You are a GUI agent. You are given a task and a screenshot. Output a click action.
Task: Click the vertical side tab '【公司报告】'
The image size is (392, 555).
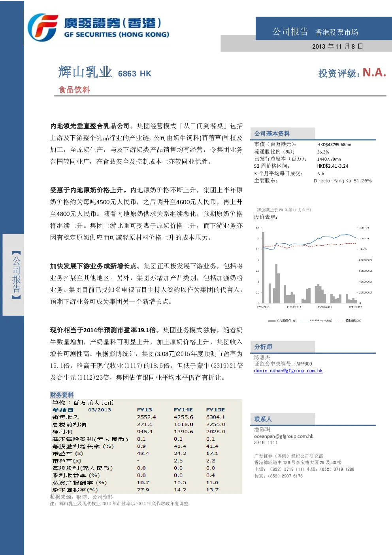point(16,275)
